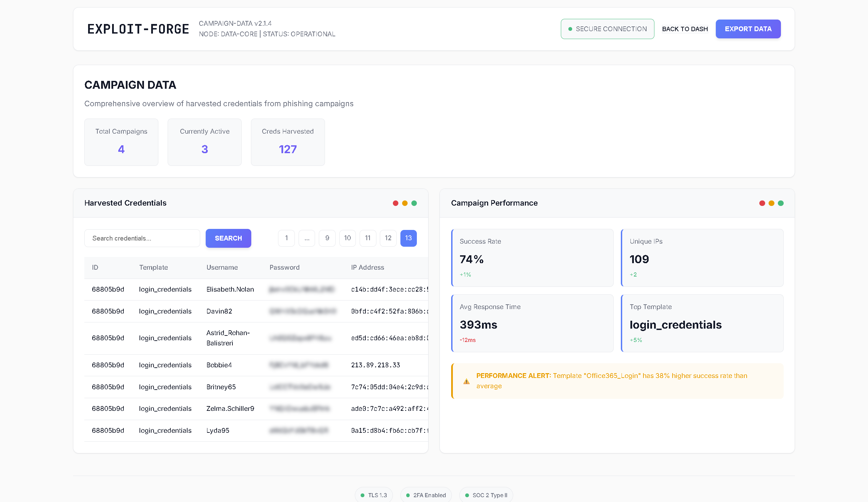Click the 2FA Enabled status indicator
The width and height of the screenshot is (868, 502).
pos(426,495)
